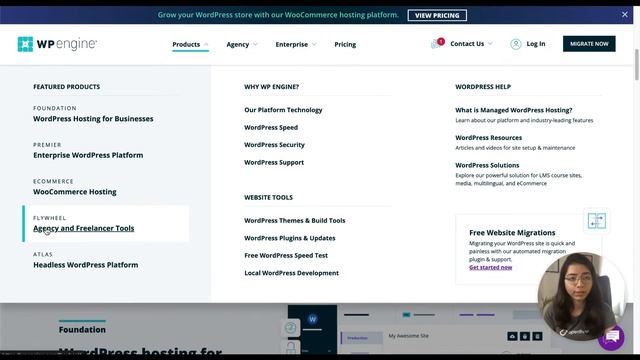Screen dimensions: 640x360
Task: Expand the Contact Us chevron
Action: pos(490,44)
